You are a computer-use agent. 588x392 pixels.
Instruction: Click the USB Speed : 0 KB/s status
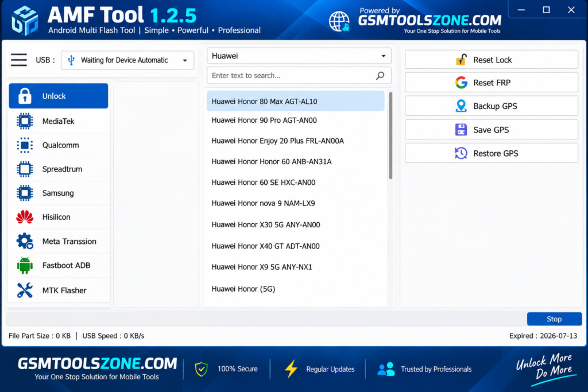tap(113, 336)
